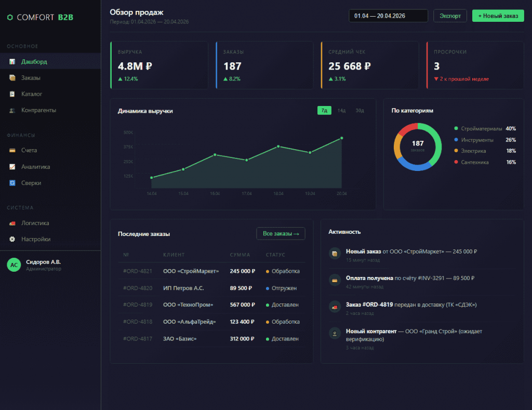Click the Заказы box icon in sidebar
The image size is (532, 410).
point(12,78)
